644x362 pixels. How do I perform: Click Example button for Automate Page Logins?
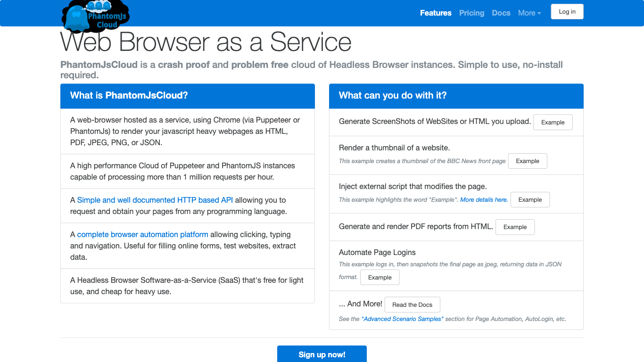380,277
